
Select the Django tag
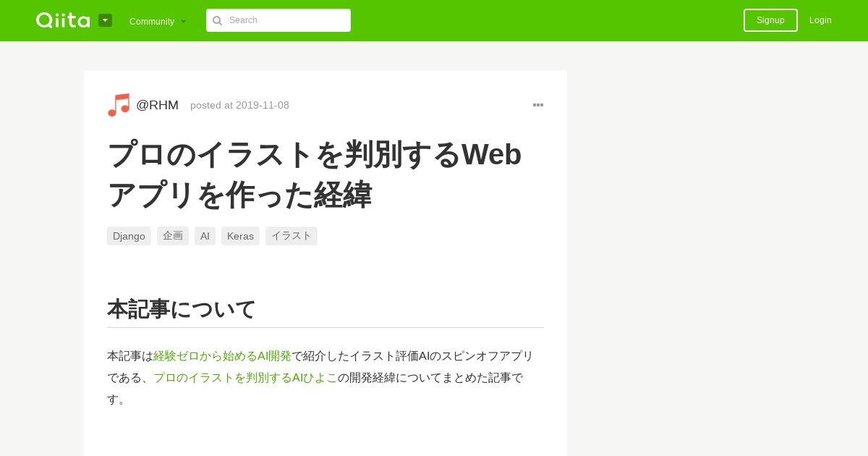point(129,236)
